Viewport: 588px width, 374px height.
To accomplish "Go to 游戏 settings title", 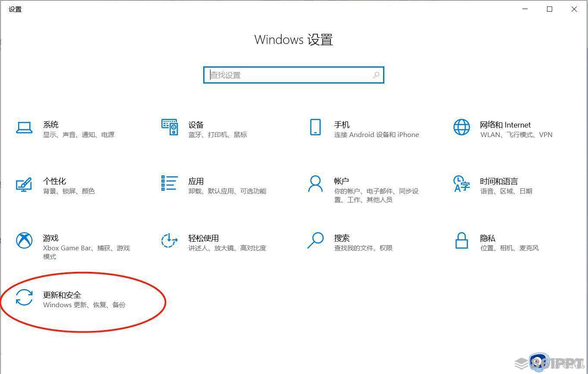I will pyautogui.click(x=50, y=238).
